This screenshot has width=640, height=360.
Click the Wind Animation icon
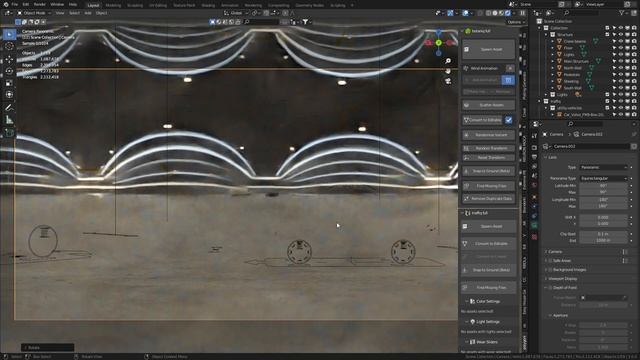[466, 68]
